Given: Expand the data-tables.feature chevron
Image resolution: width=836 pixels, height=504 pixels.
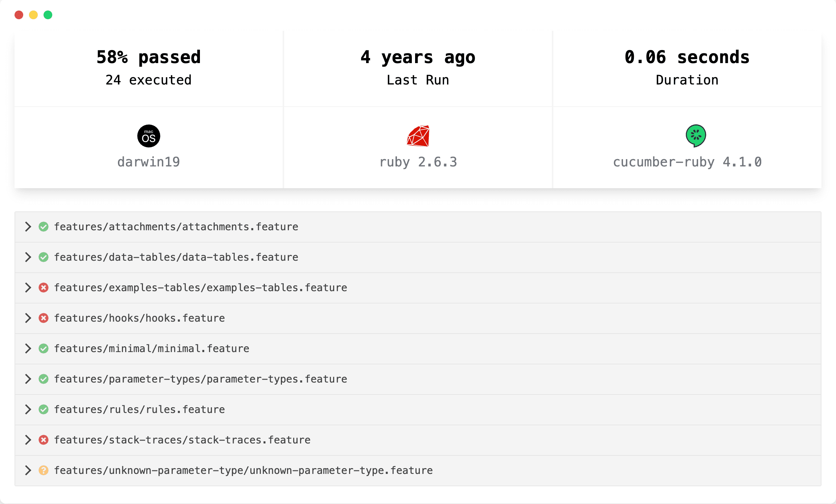Looking at the screenshot, I should 28,257.
